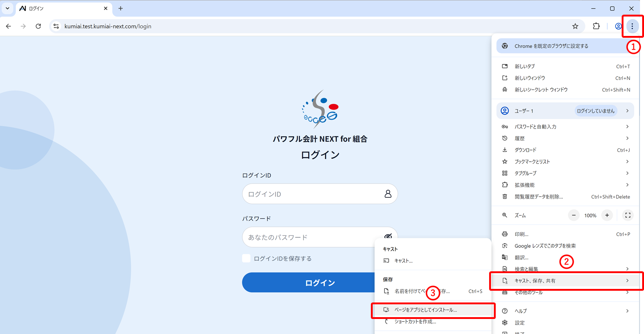Close the ログイン tab
Image resolution: width=644 pixels, height=334 pixels.
click(x=106, y=8)
